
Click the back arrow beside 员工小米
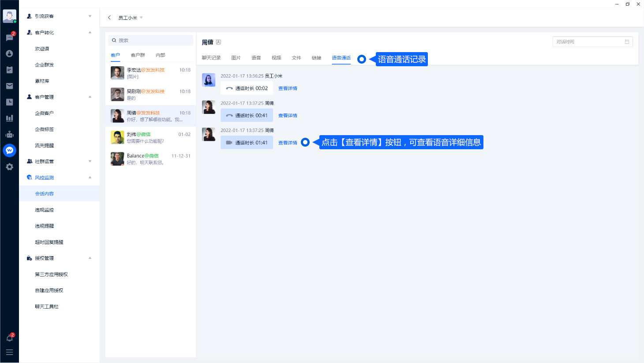click(109, 18)
